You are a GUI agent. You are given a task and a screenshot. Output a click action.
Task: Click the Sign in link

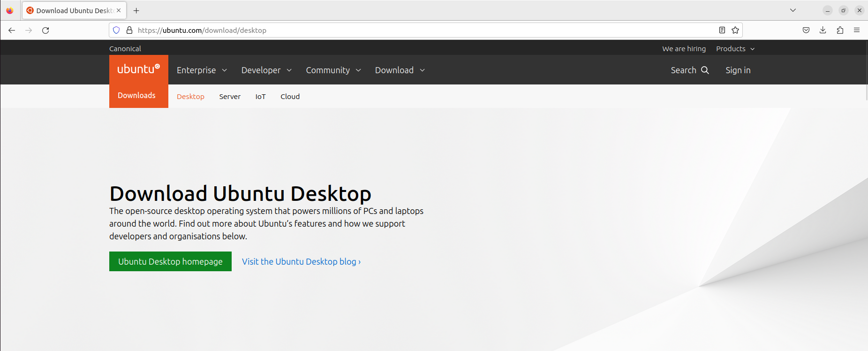(x=738, y=70)
